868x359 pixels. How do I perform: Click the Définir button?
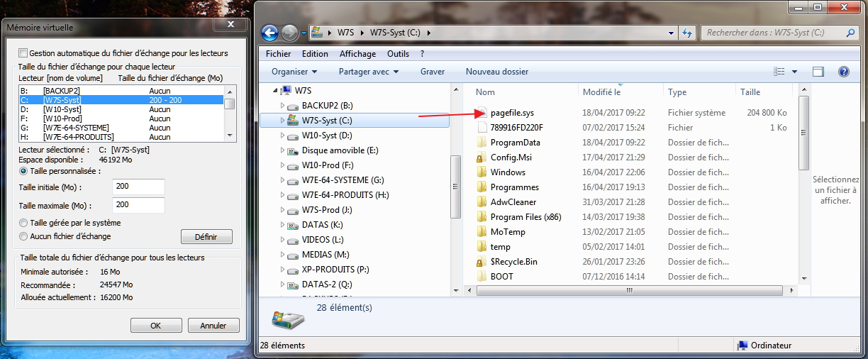(x=208, y=237)
